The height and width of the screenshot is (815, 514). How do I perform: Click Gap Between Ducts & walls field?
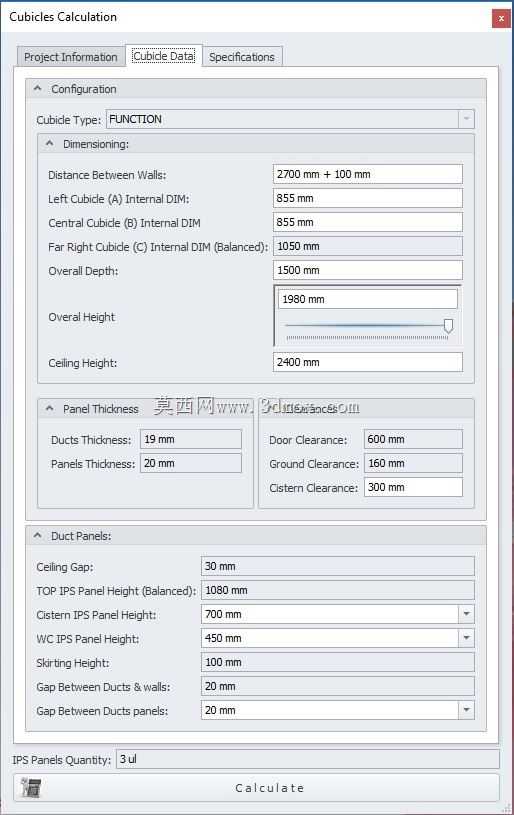338,686
